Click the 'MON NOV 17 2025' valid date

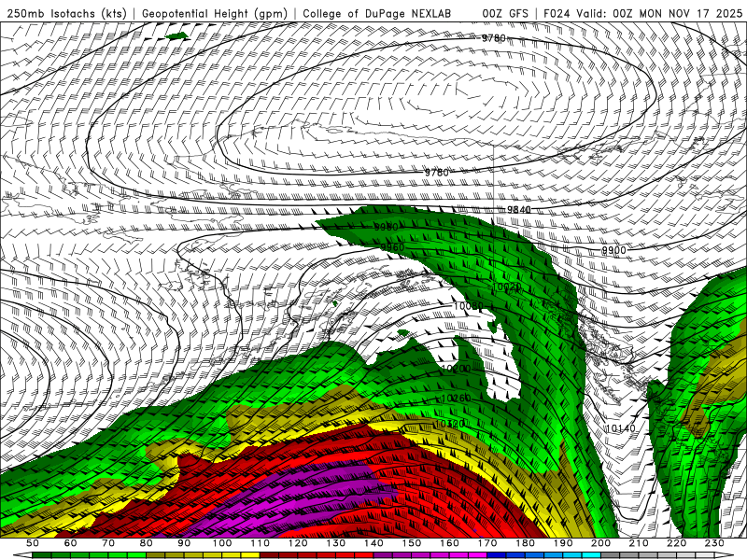[x=690, y=14]
